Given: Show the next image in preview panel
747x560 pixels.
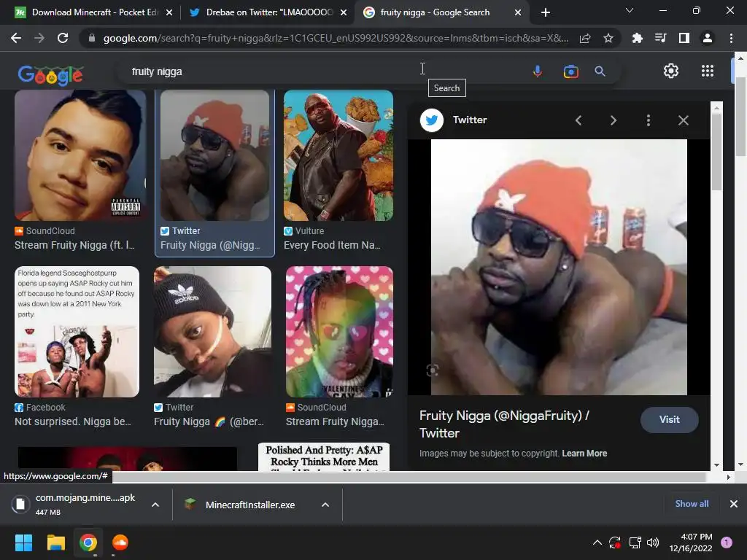Looking at the screenshot, I should [x=613, y=120].
